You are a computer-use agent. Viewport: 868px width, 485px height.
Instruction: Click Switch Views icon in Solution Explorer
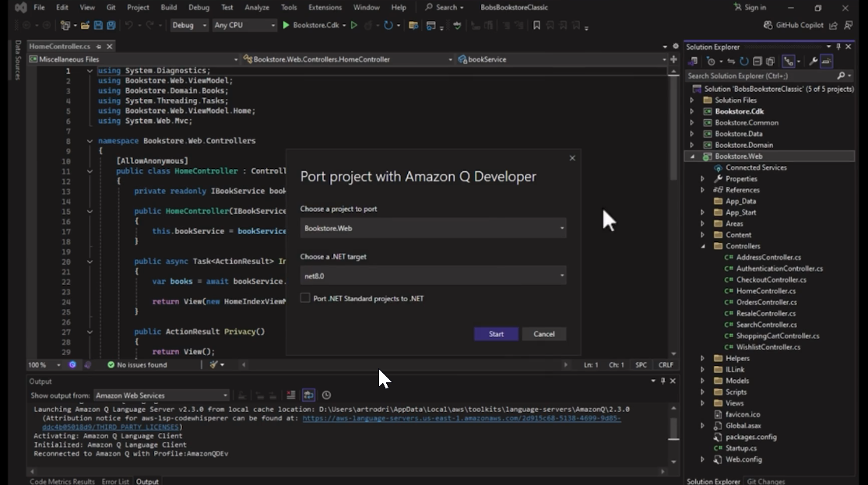point(693,62)
